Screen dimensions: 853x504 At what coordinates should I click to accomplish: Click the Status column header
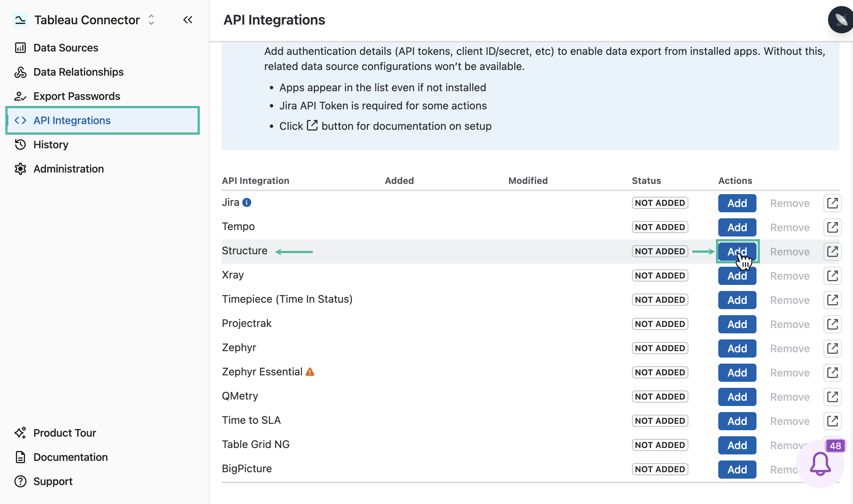tap(646, 180)
